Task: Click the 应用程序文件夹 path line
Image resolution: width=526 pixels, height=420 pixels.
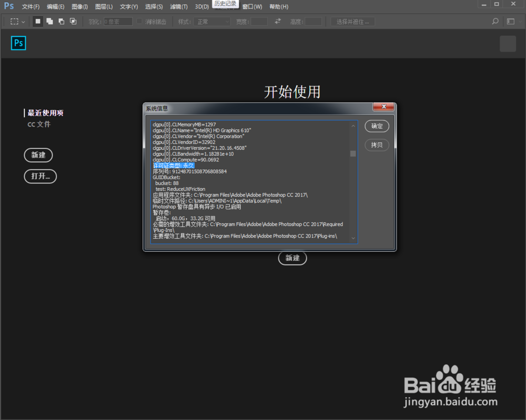Action: [230, 195]
